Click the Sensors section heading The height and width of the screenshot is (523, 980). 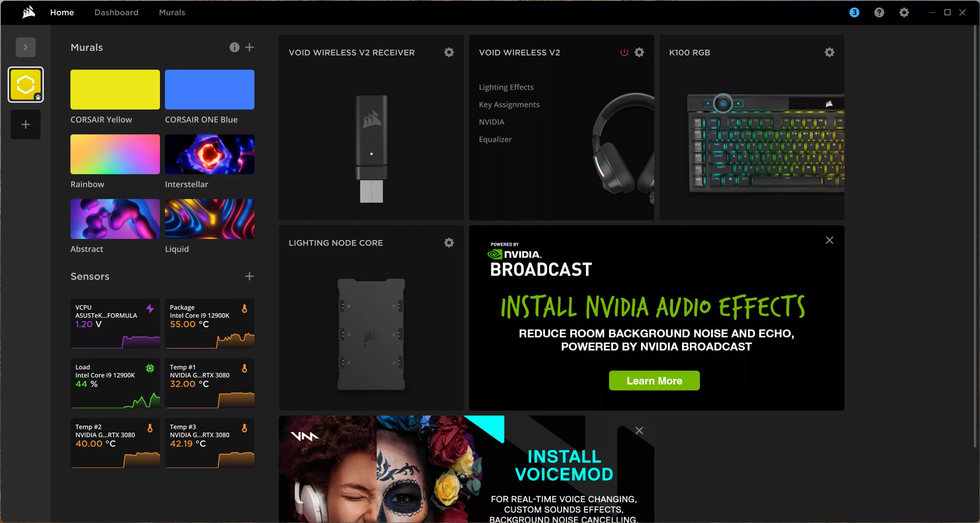point(90,276)
